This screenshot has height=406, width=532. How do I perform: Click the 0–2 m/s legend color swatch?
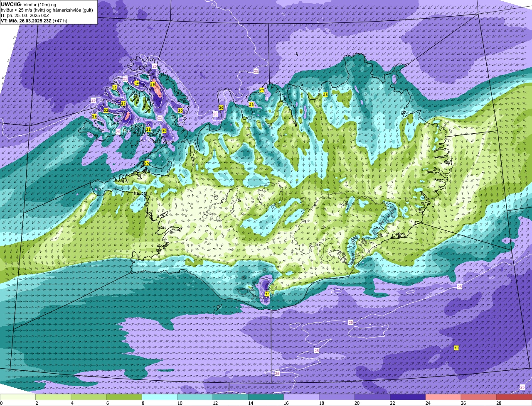[18, 397]
